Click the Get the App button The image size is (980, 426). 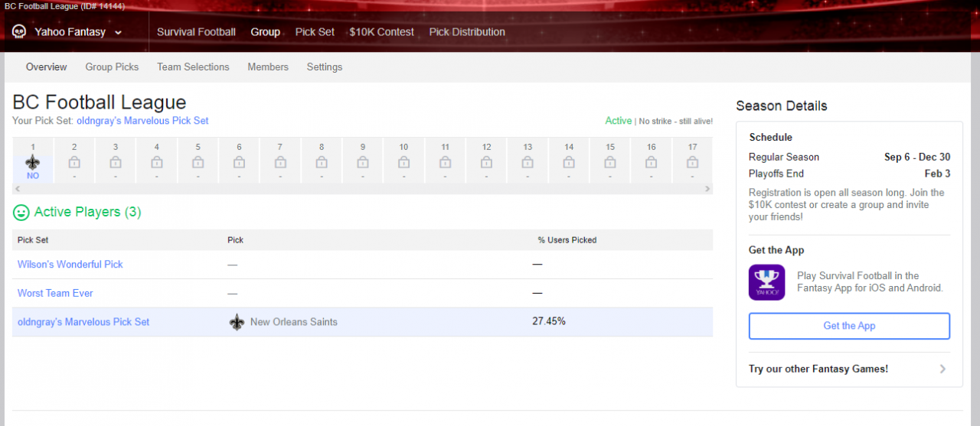pos(849,326)
